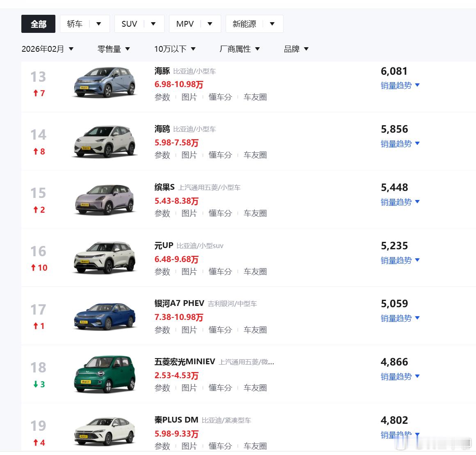Visit 车友圈 community for 银河A7 PHEV
Viewport: 476px width, 455px height.
pos(255,330)
